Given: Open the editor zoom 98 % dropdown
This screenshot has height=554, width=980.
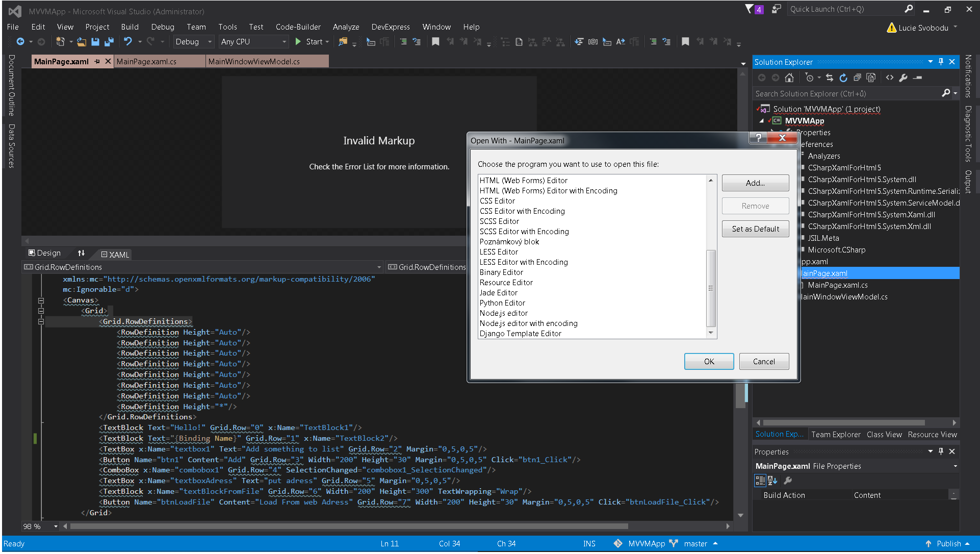Looking at the screenshot, I should 56,526.
